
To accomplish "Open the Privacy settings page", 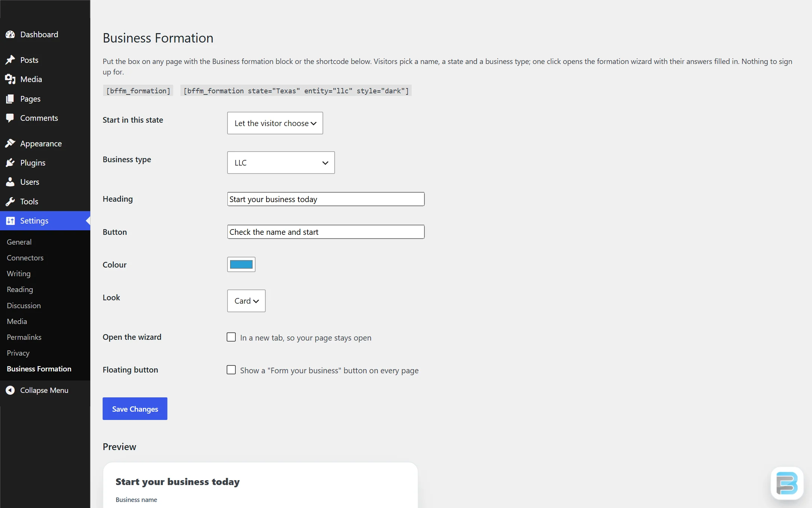I will click(18, 353).
